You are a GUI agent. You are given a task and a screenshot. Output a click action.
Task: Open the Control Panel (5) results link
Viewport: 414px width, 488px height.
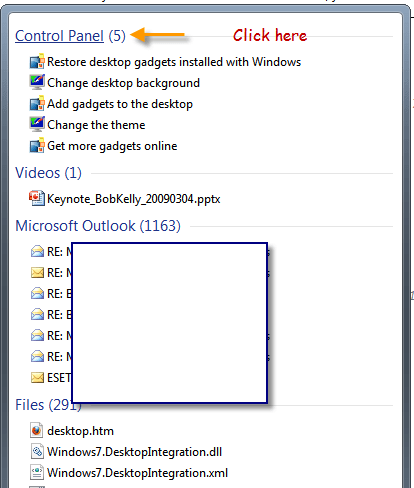(x=70, y=36)
